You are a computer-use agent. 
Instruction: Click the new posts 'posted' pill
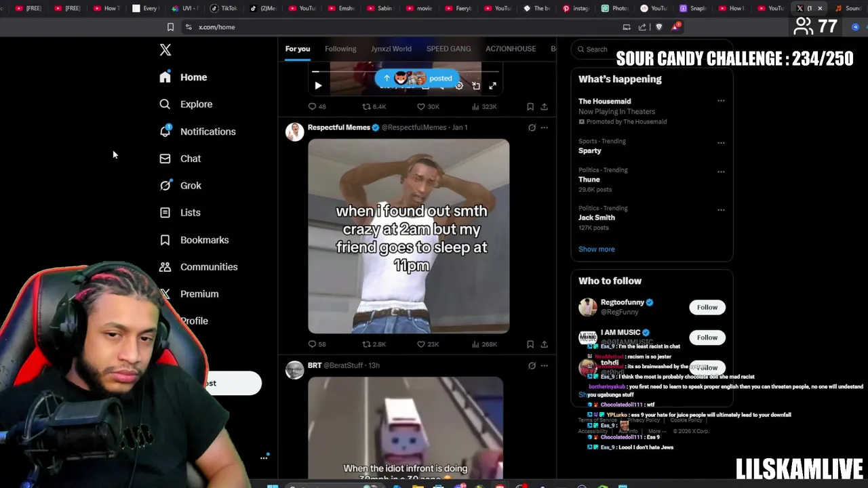point(417,78)
